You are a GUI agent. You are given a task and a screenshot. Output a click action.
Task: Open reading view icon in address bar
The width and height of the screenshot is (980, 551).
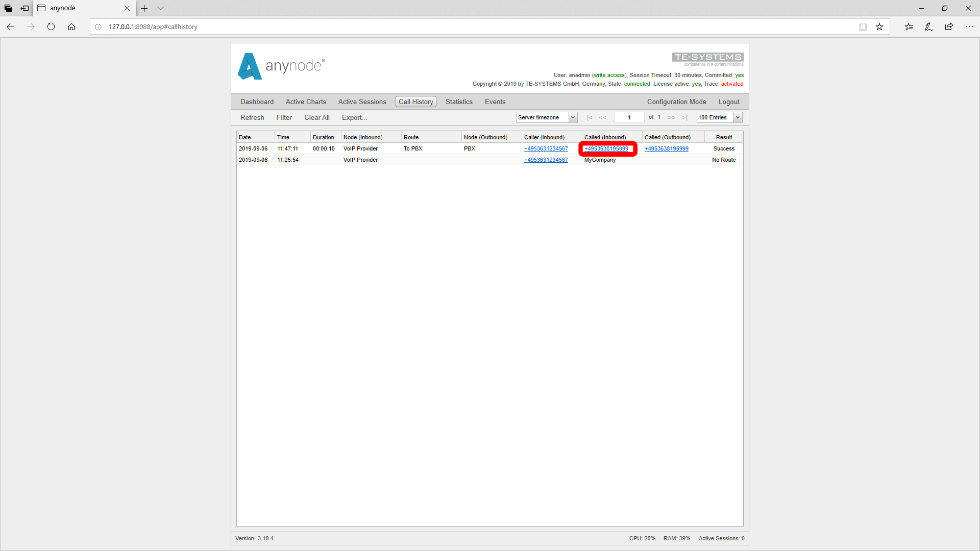coord(863,27)
